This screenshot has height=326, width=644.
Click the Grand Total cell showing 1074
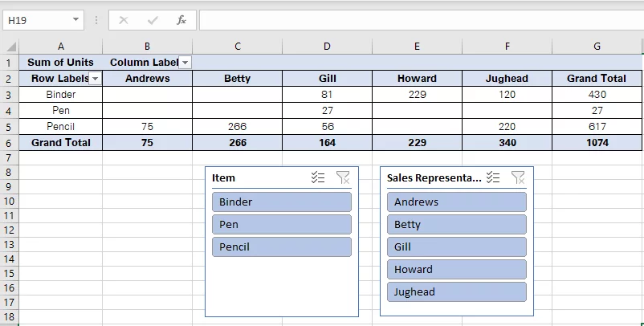point(597,142)
